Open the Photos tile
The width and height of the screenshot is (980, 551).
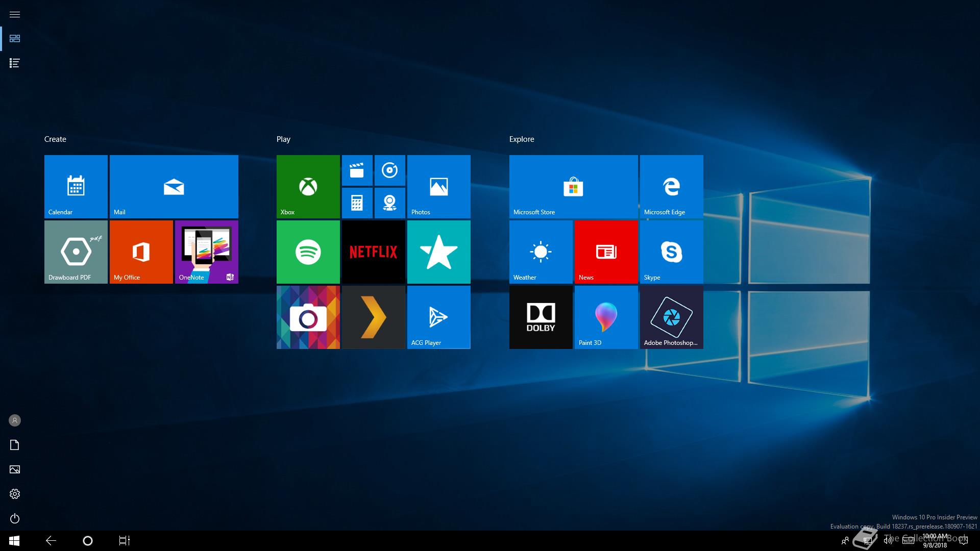tap(439, 187)
